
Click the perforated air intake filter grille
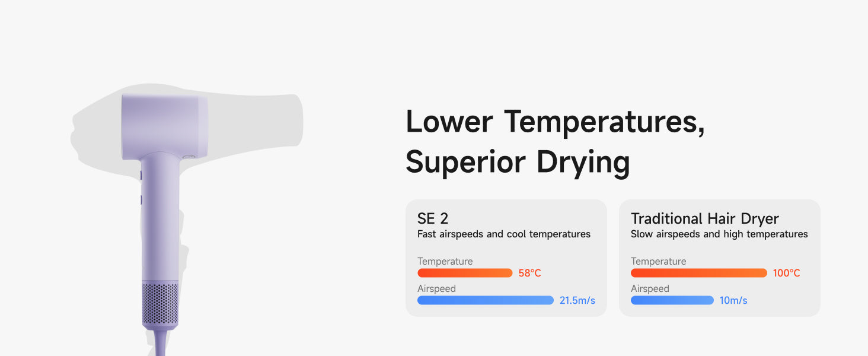pyautogui.click(x=160, y=304)
